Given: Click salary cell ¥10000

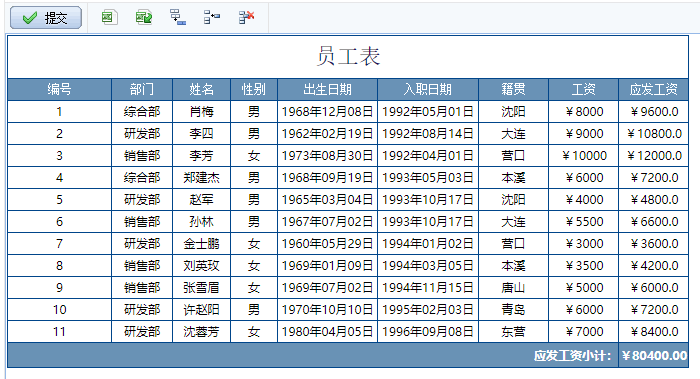Looking at the screenshot, I should (x=583, y=156).
